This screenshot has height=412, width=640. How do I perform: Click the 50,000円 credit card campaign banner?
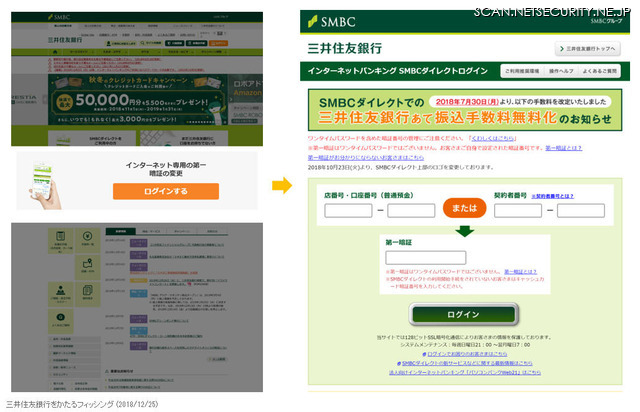pos(138,100)
